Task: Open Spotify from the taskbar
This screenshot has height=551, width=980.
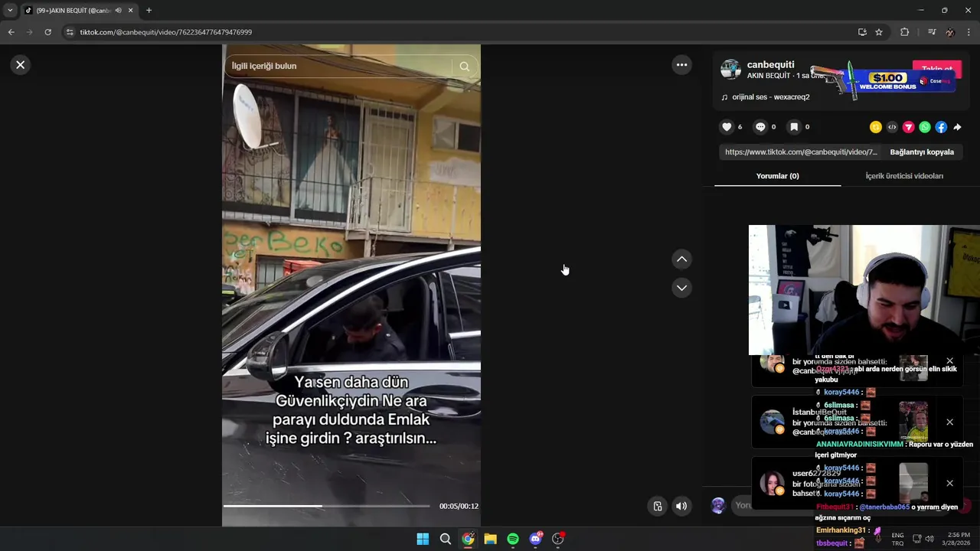Action: [513, 539]
